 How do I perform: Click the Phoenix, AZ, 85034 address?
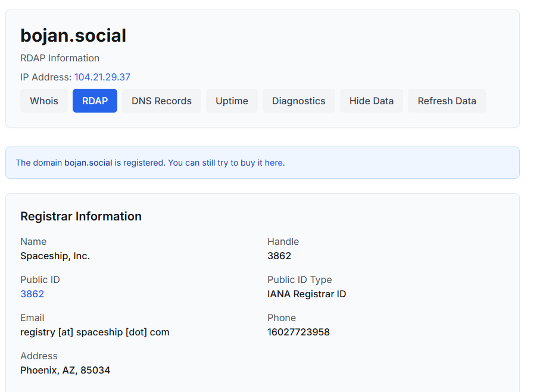pos(65,370)
